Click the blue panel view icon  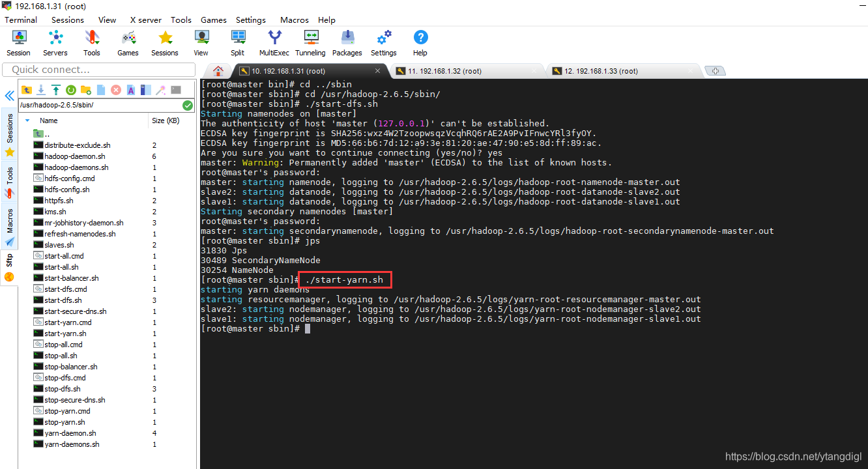146,90
